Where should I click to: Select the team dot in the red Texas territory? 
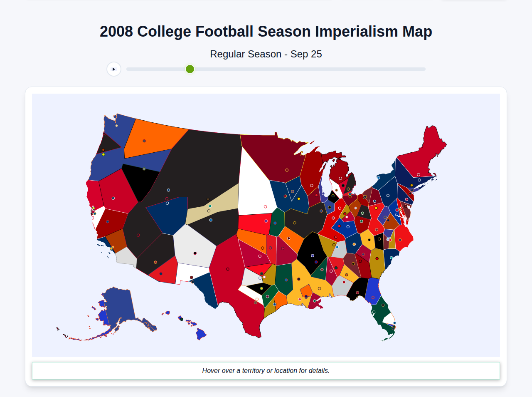click(228, 269)
